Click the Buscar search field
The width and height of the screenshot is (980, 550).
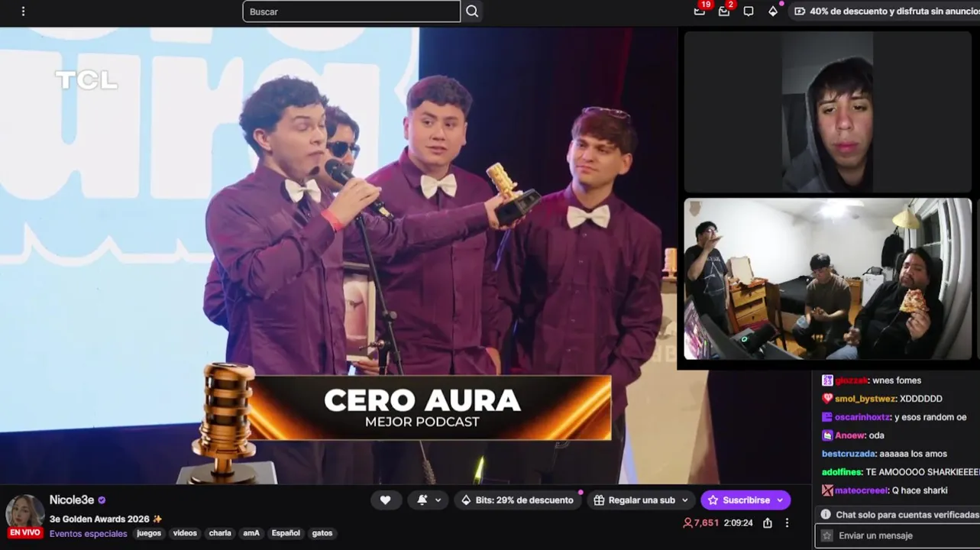point(351,11)
